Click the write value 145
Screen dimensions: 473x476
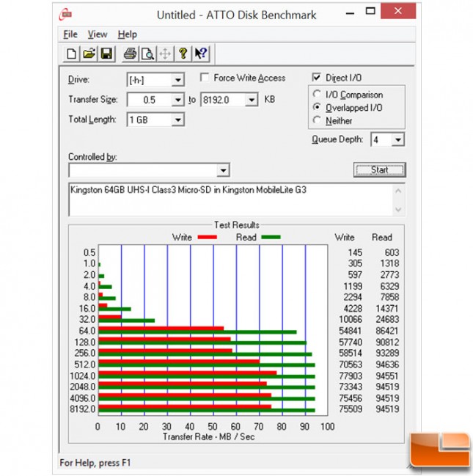point(355,252)
